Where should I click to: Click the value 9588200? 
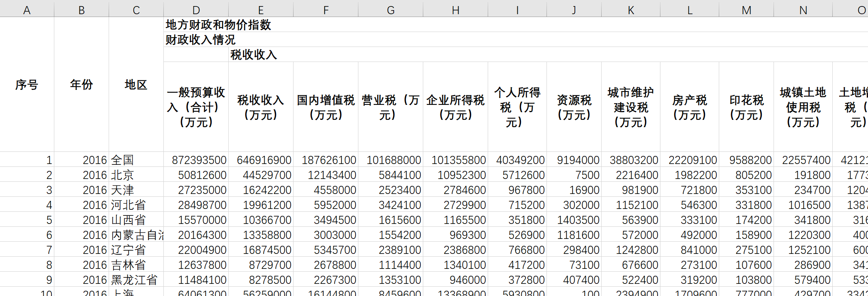coord(750,160)
